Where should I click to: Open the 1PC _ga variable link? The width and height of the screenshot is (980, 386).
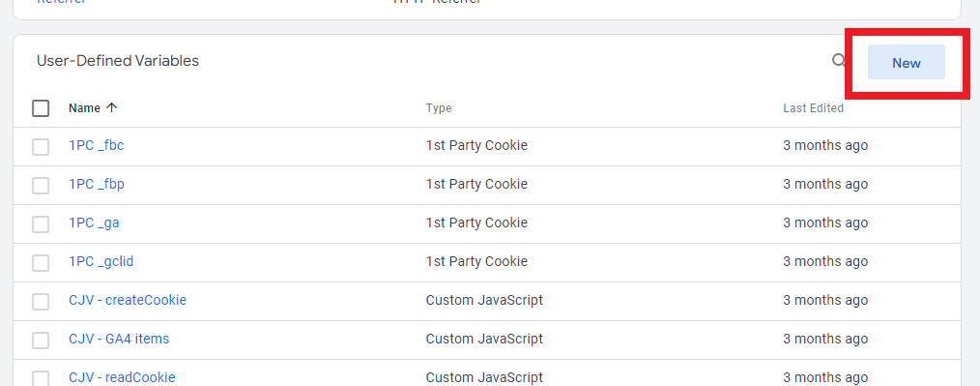(94, 223)
